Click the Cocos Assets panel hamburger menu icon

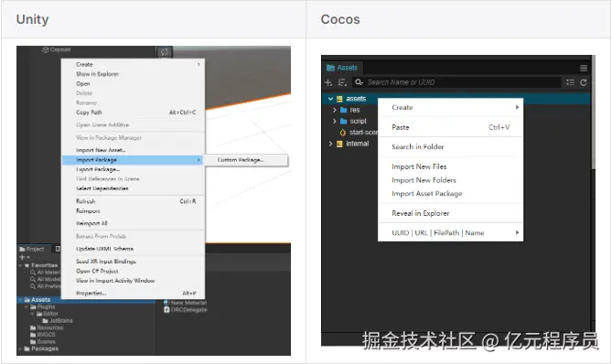pos(584,69)
